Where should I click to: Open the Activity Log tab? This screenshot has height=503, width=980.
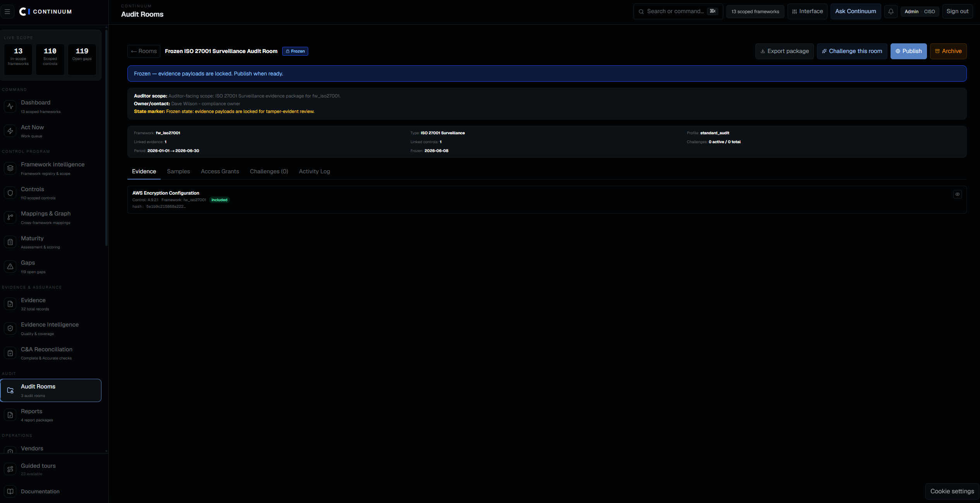point(314,171)
